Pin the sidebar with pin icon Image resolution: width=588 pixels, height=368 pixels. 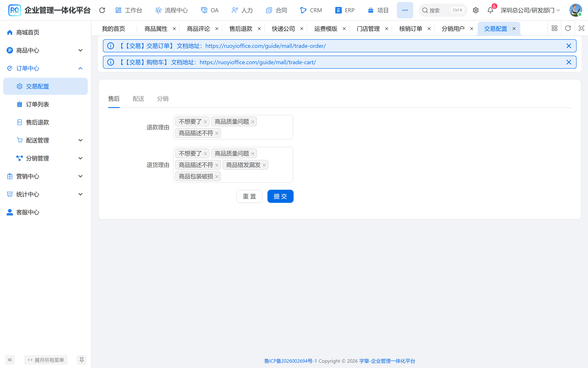pyautogui.click(x=82, y=360)
